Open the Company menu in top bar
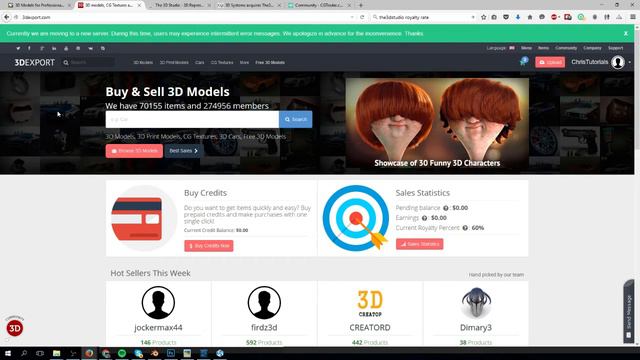 592,48
